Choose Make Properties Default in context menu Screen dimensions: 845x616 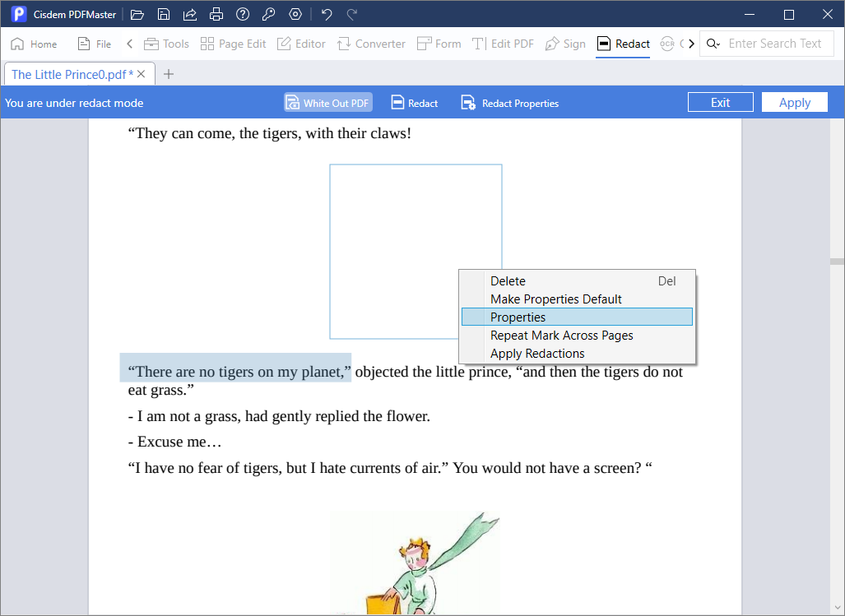point(577,299)
